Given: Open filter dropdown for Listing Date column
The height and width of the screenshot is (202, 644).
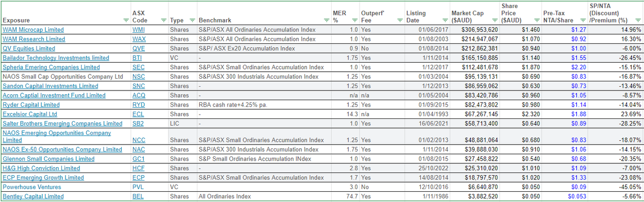Looking at the screenshot, I should 445,20.
